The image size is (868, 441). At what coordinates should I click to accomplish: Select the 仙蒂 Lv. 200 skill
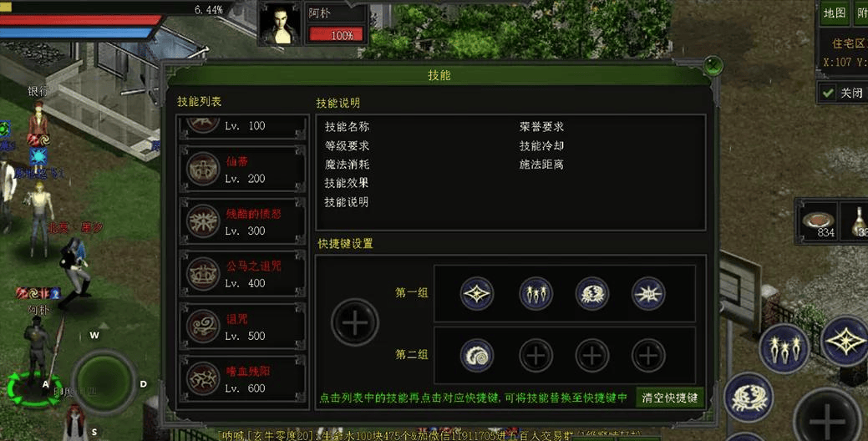click(242, 169)
